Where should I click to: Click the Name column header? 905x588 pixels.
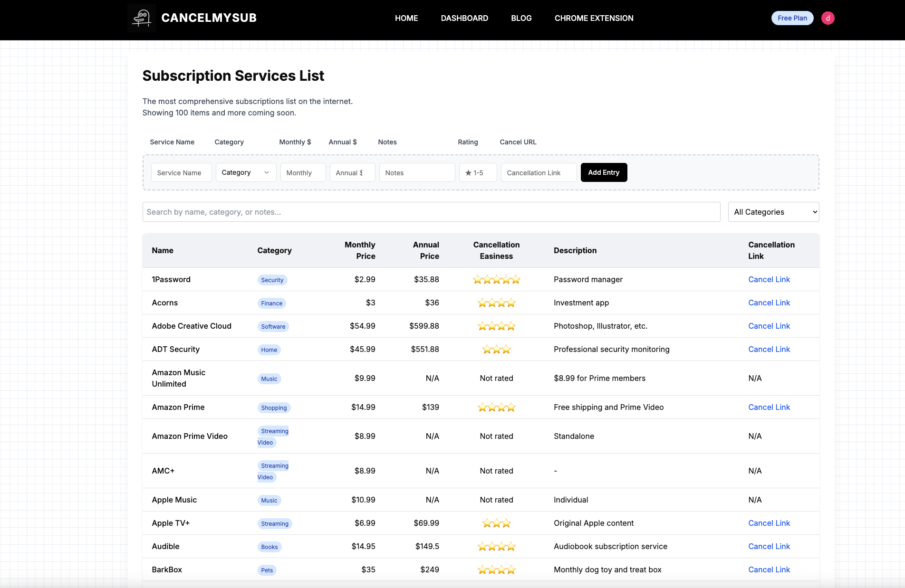[x=163, y=250]
